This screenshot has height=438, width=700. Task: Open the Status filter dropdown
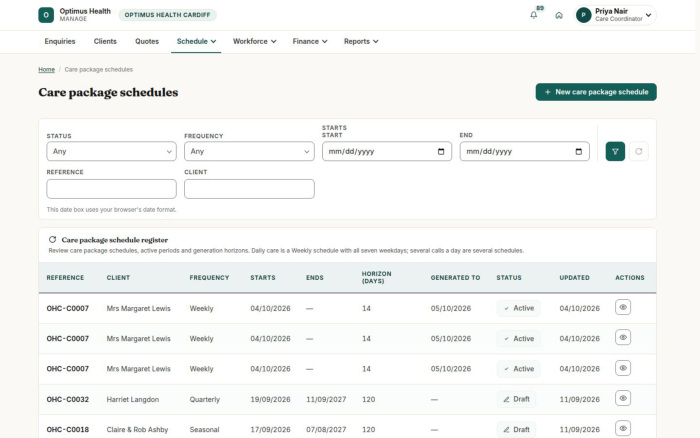[x=112, y=151]
